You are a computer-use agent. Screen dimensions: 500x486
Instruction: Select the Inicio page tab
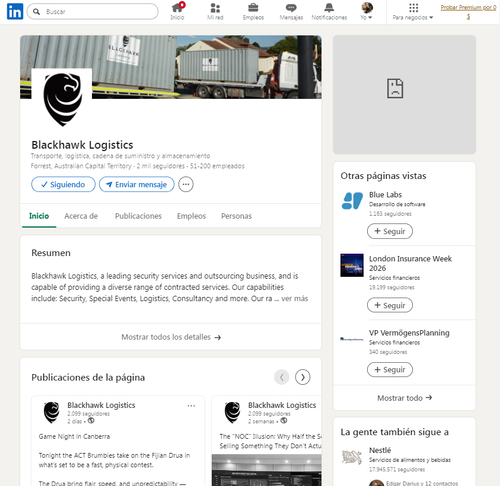39,216
